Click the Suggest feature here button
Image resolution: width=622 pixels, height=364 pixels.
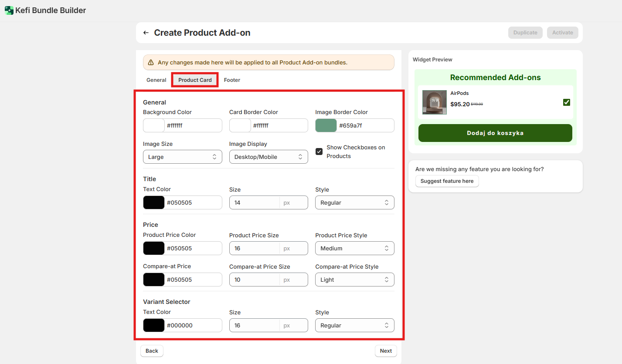point(447,181)
